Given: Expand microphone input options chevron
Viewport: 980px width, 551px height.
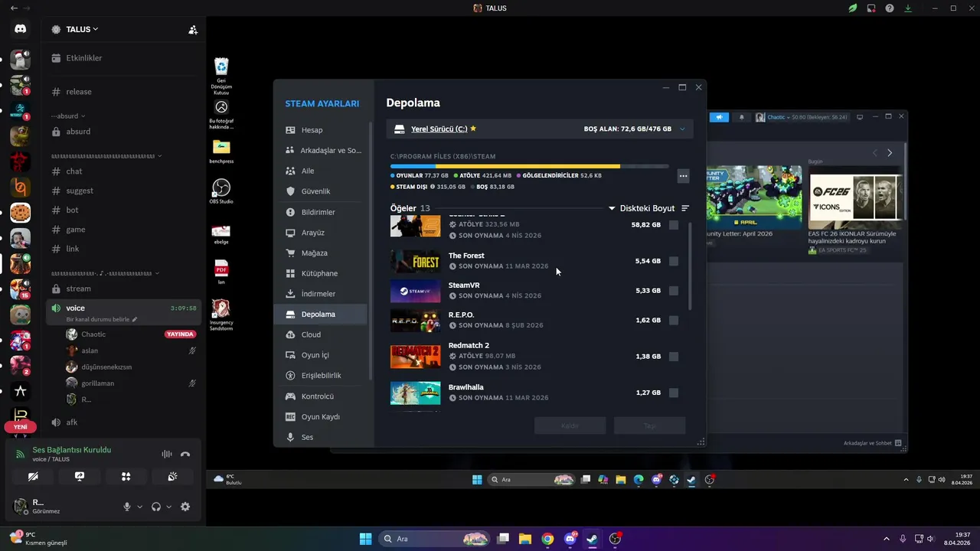Looking at the screenshot, I should coord(139,507).
